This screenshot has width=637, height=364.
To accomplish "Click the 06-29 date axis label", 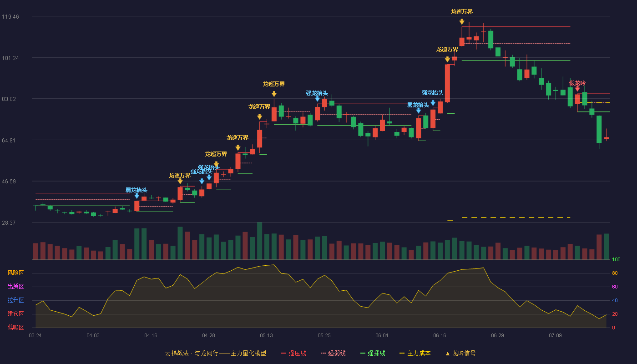I will pos(497,335).
